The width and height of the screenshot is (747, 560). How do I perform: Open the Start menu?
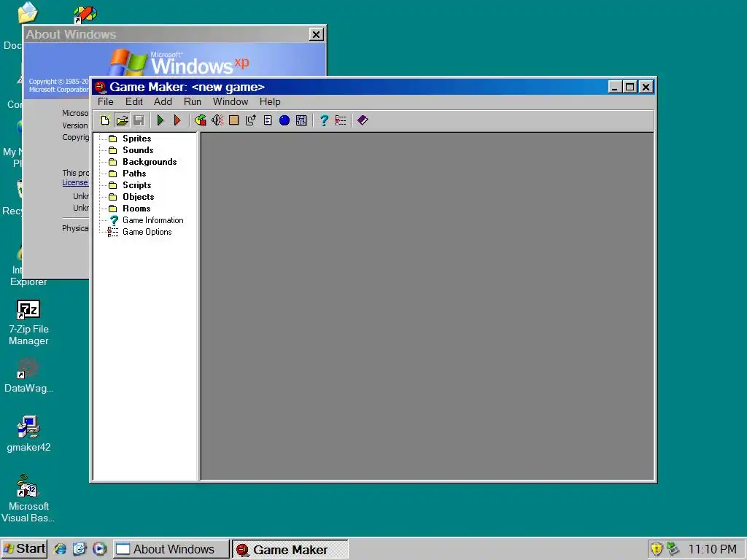24,549
